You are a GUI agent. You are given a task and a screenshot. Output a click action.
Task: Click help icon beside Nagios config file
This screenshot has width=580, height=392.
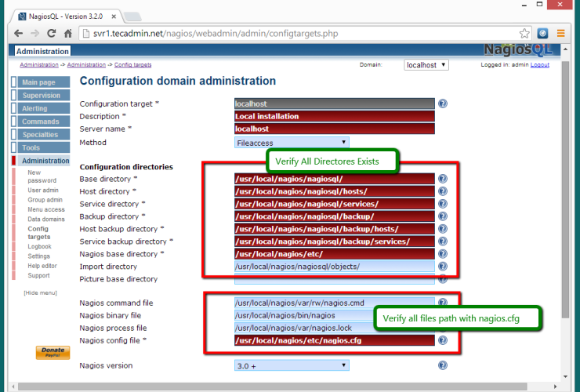click(x=443, y=340)
